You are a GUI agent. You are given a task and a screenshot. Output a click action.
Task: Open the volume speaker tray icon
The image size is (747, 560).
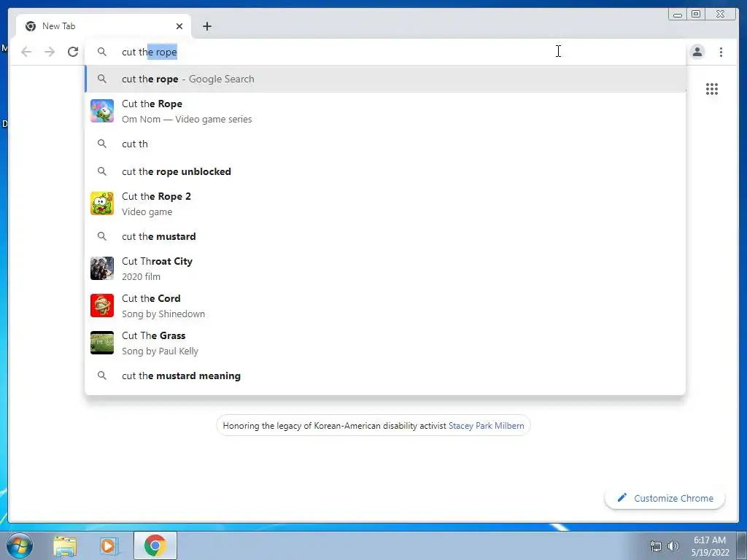(x=673, y=546)
